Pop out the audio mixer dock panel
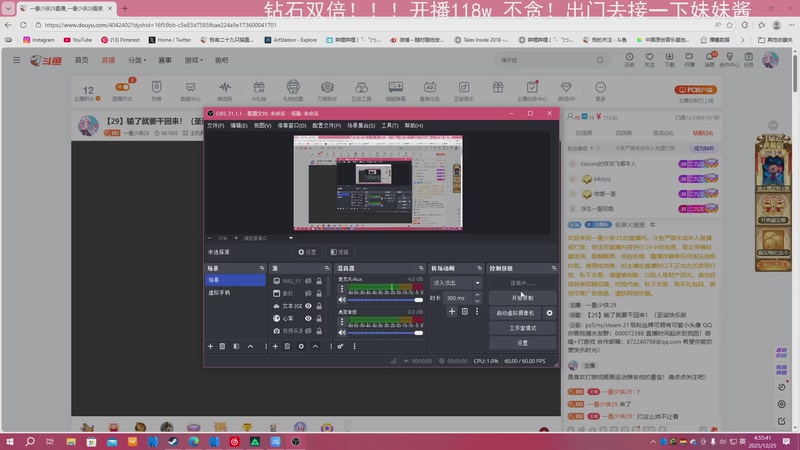Image resolution: width=800 pixels, height=450 pixels. tap(421, 268)
